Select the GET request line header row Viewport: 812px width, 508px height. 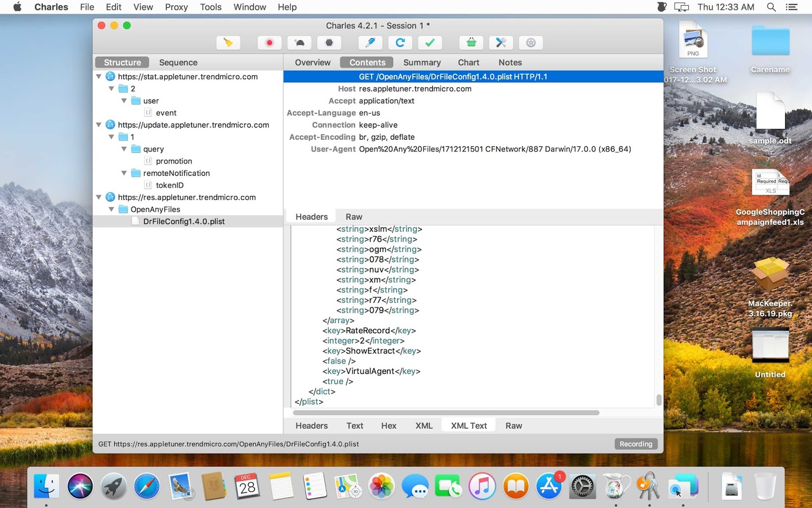[x=473, y=77]
